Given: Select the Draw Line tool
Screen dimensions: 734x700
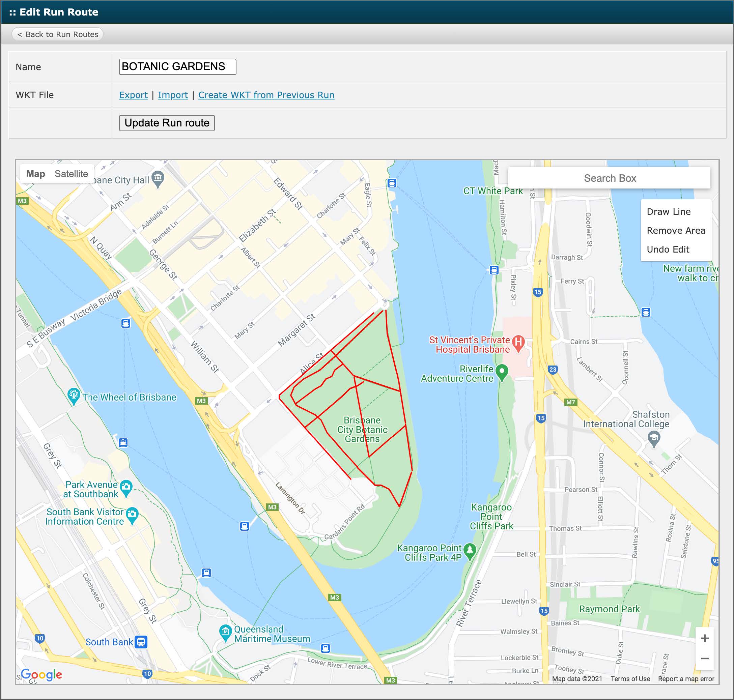Looking at the screenshot, I should click(668, 211).
